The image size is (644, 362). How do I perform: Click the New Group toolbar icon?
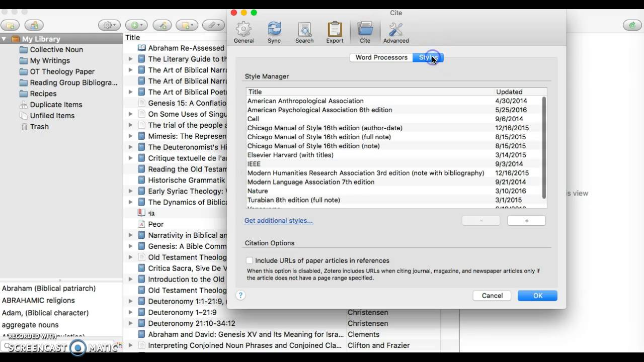[x=34, y=25]
